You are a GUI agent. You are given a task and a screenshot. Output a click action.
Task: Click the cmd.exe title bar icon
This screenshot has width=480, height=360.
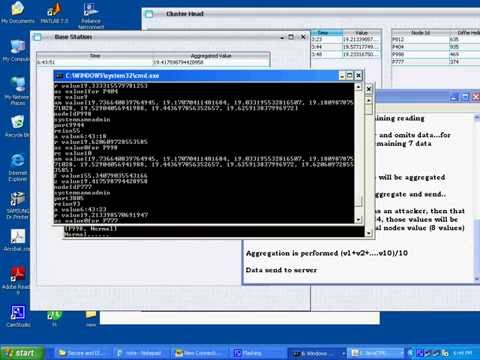pyautogui.click(x=60, y=76)
